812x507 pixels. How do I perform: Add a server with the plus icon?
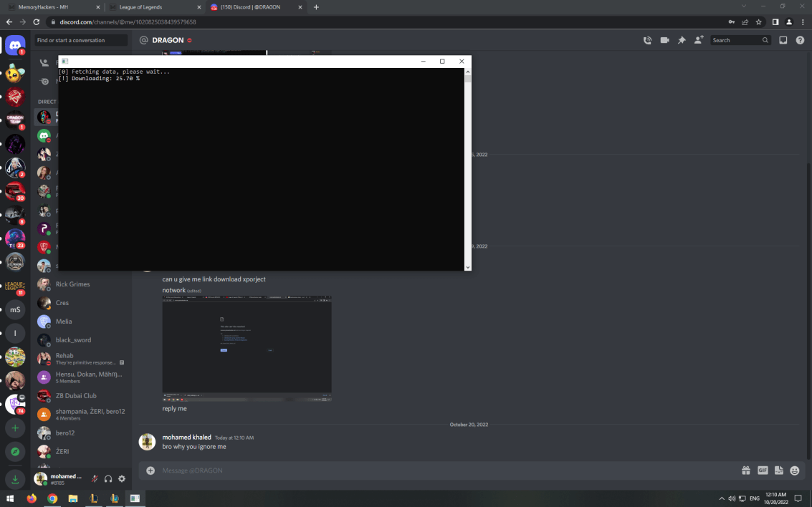click(15, 428)
